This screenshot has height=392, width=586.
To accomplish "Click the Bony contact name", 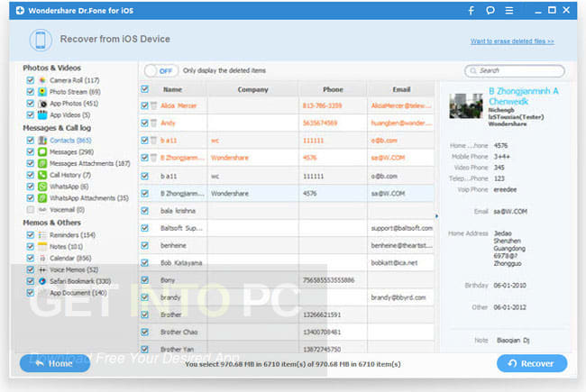I will pyautogui.click(x=168, y=280).
